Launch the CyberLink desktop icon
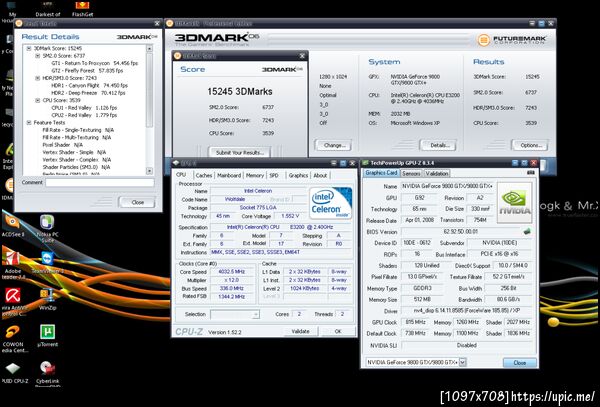Viewport: 600px width, 407px height. [x=47, y=373]
